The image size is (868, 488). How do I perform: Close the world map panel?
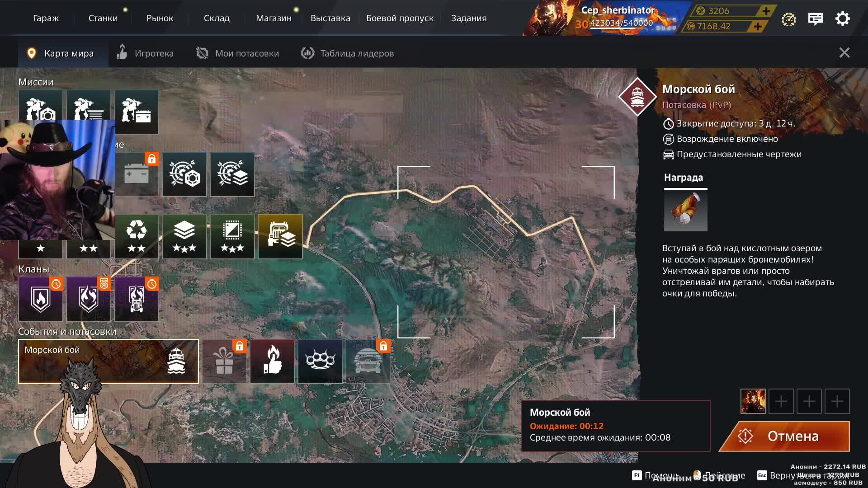click(844, 53)
